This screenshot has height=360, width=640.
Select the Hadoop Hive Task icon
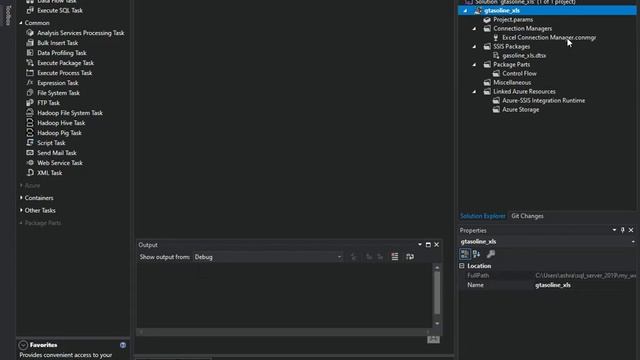[x=30, y=123]
